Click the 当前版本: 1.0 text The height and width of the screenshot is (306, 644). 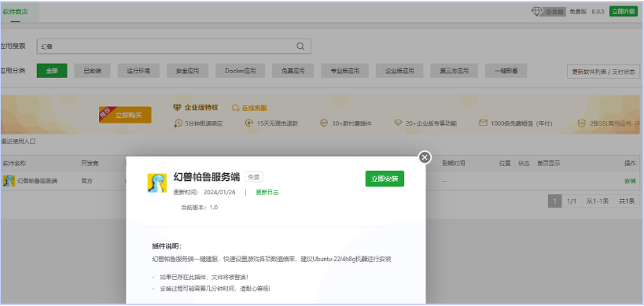pos(200,208)
